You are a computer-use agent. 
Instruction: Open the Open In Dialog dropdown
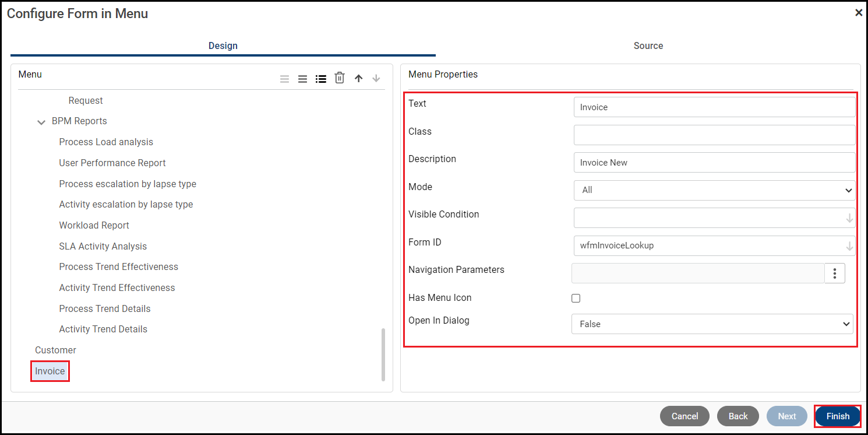coord(712,324)
